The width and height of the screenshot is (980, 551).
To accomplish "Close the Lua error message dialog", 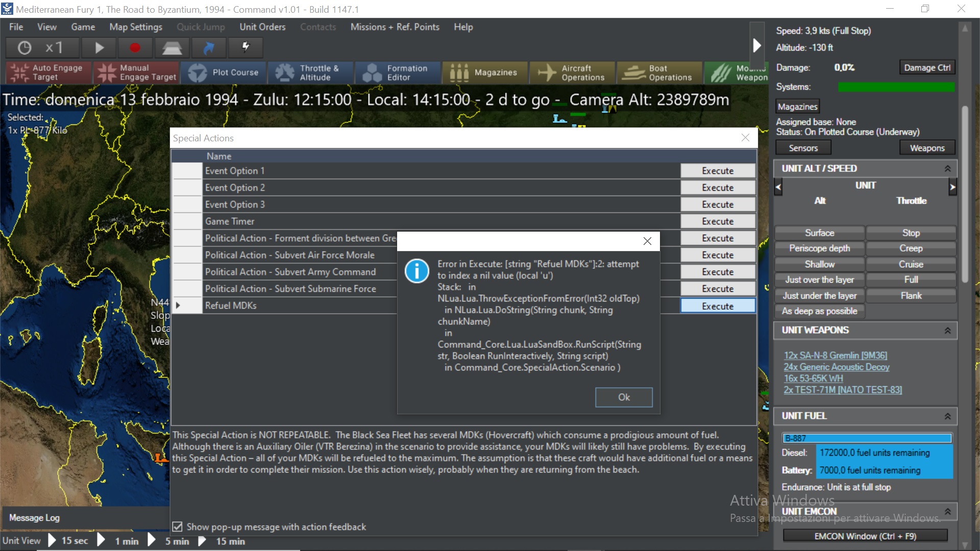I will (x=647, y=241).
